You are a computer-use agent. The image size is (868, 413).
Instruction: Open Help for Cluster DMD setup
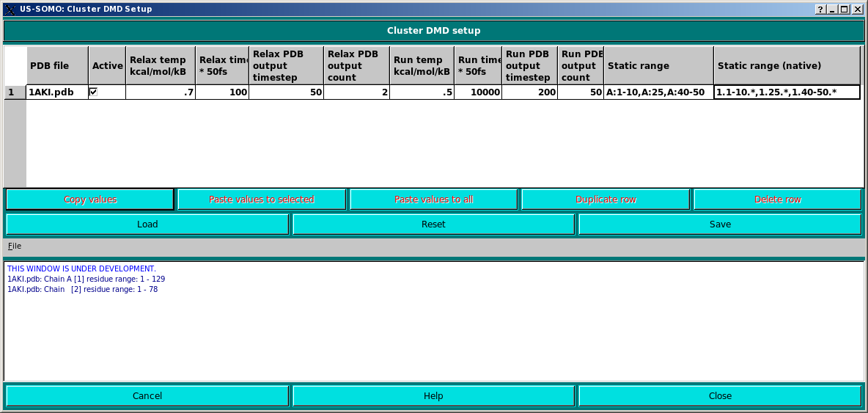(x=433, y=396)
